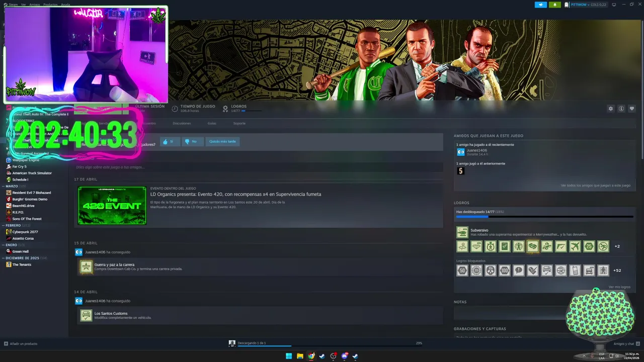Viewport: 644px width, 362px height.
Task: Select American Truck Simulator in library
Action: pyautogui.click(x=32, y=173)
